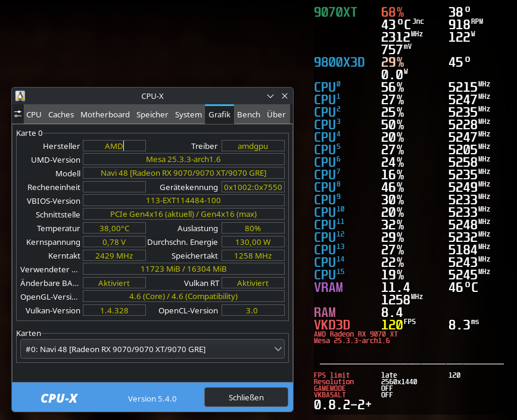
Task: Click the VKD3D label in the overlay
Action: 332,325
